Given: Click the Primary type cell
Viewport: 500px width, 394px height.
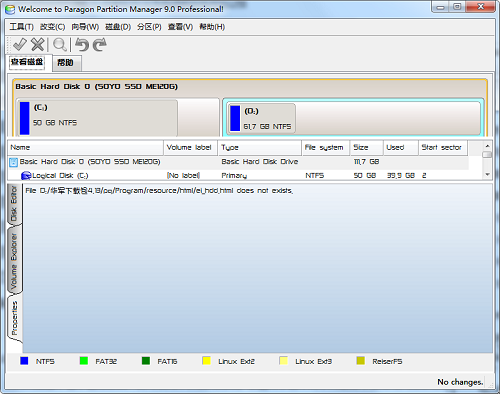Looking at the screenshot, I should click(234, 176).
